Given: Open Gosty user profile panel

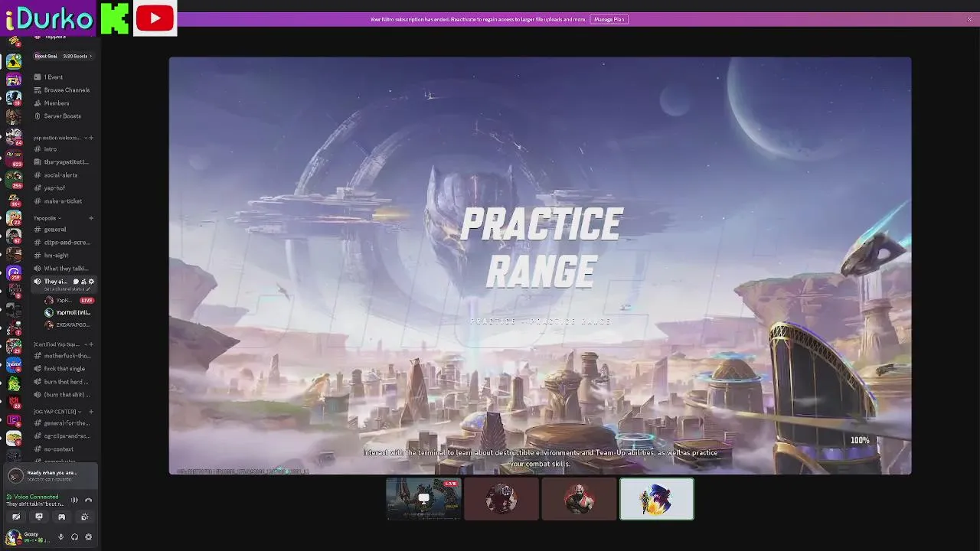Looking at the screenshot, I should tap(29, 536).
